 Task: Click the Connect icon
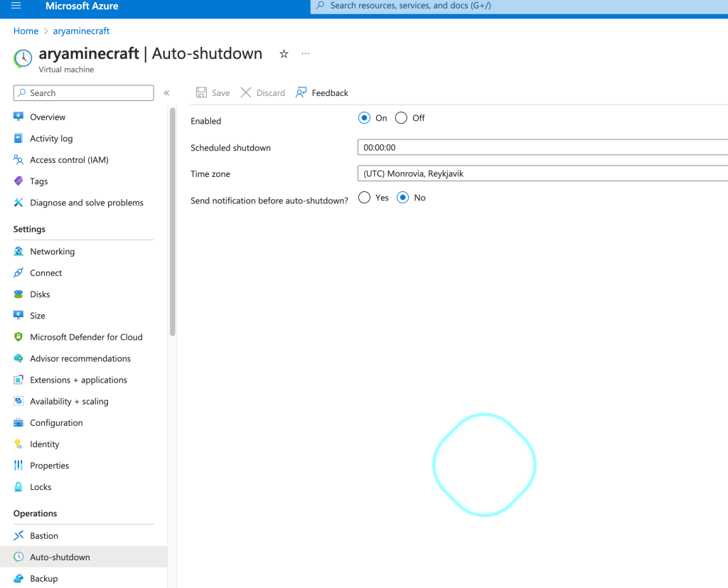point(18,272)
